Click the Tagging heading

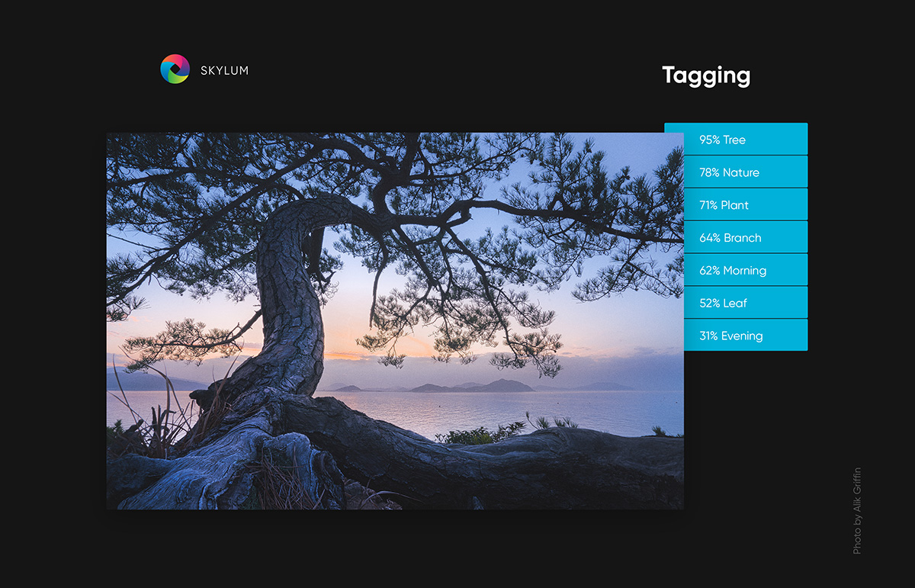point(706,76)
